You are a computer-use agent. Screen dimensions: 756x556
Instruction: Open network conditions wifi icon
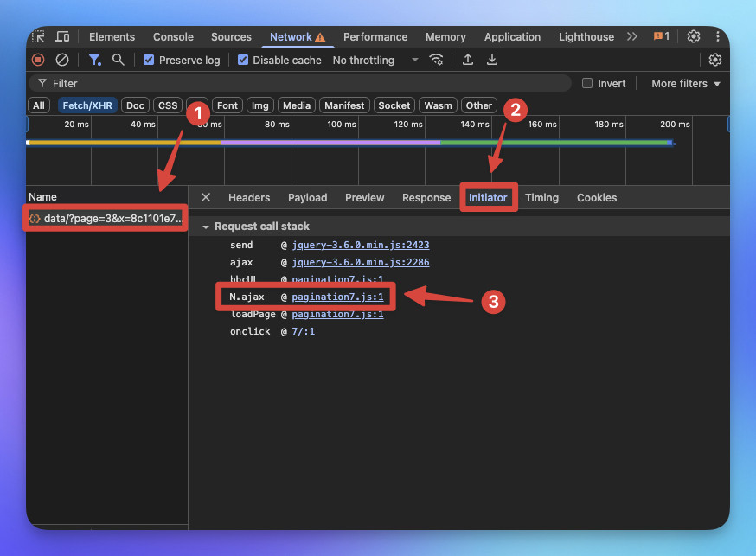coord(436,60)
